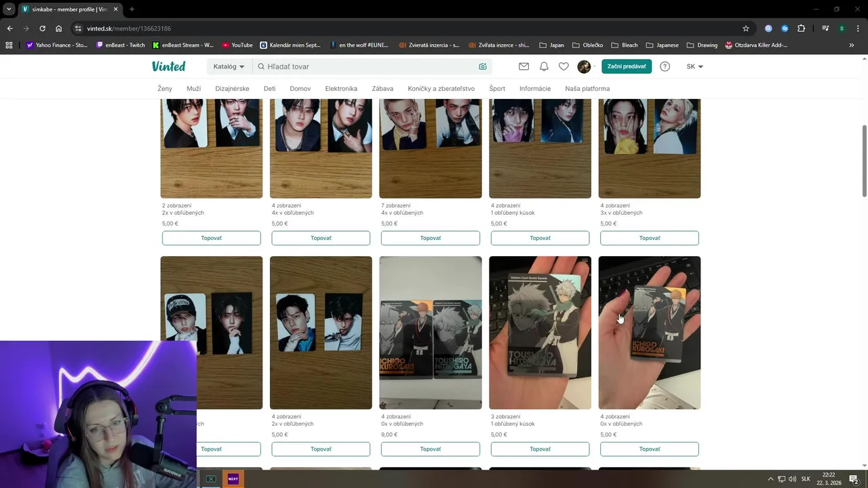Open the help question mark icon

(665, 66)
